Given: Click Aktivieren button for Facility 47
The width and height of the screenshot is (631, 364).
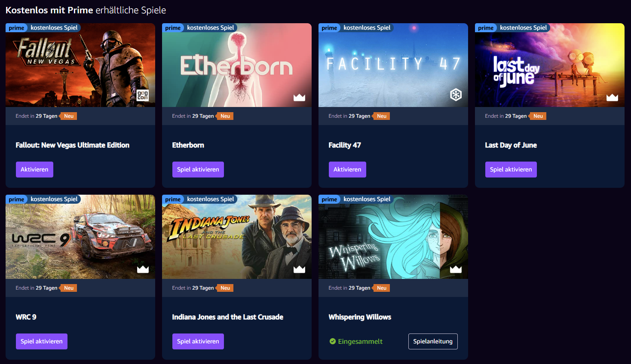Looking at the screenshot, I should tap(347, 169).
